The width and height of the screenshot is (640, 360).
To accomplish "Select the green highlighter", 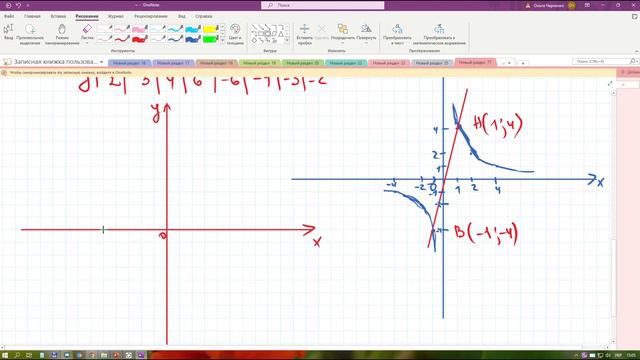I will (x=211, y=39).
